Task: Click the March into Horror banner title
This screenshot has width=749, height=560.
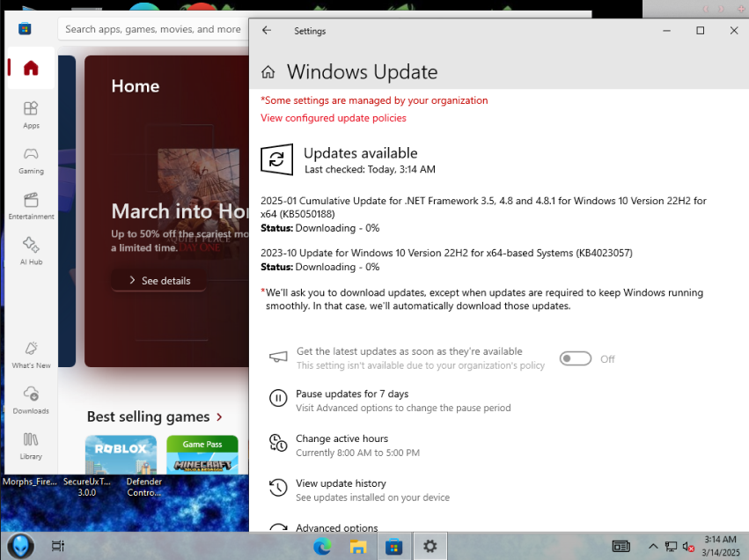Action: tap(180, 211)
